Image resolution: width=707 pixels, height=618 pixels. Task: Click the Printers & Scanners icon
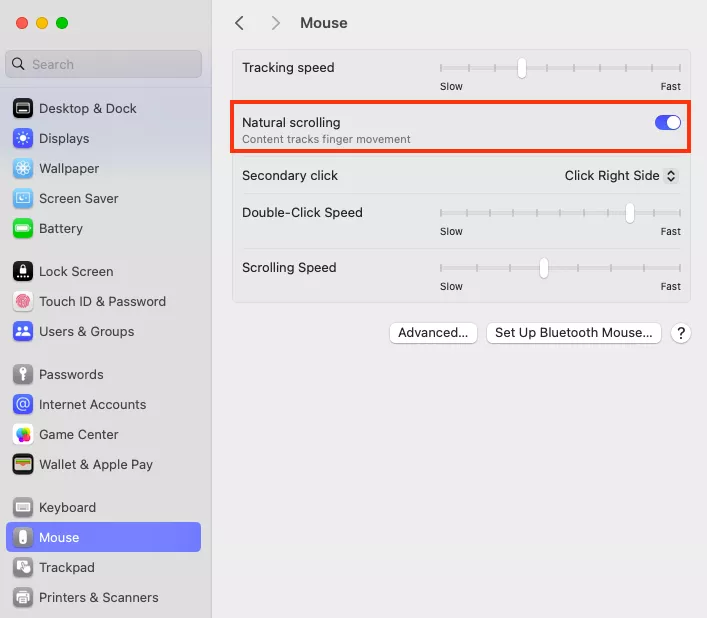pos(23,598)
